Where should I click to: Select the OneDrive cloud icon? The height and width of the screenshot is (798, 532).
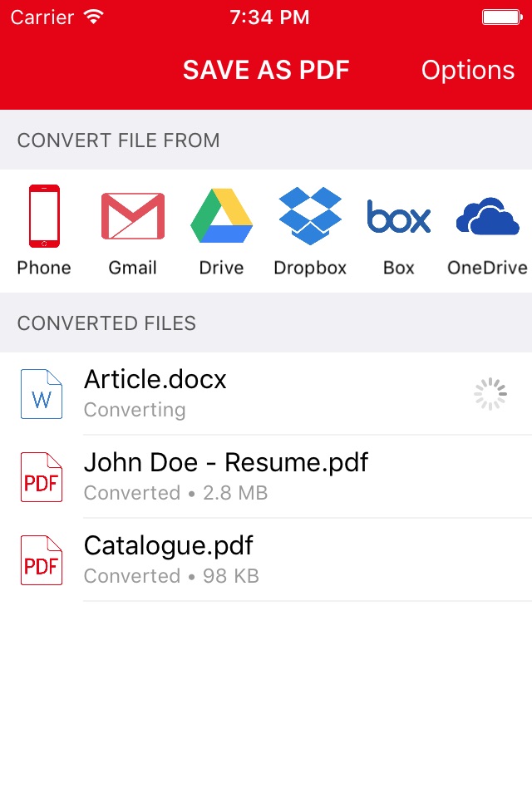coord(487,216)
